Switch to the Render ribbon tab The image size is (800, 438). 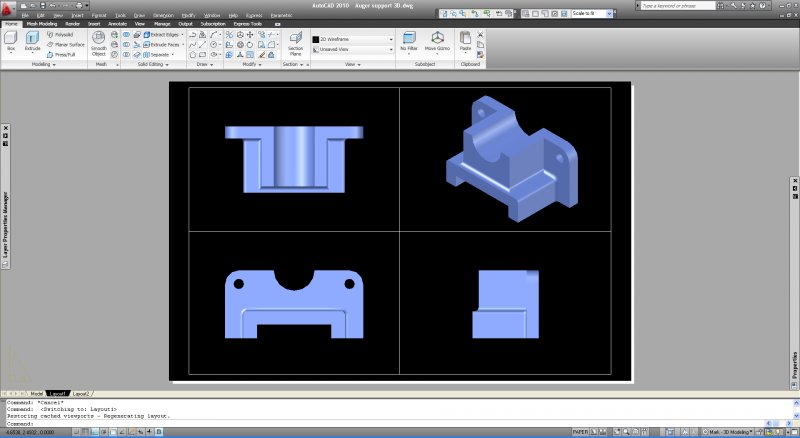pyautogui.click(x=72, y=24)
